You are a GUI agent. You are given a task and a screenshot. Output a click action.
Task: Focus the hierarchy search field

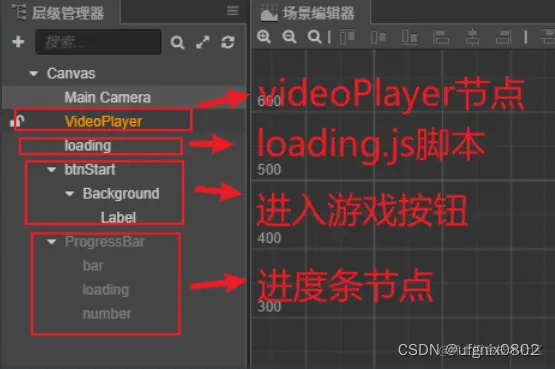click(x=98, y=42)
